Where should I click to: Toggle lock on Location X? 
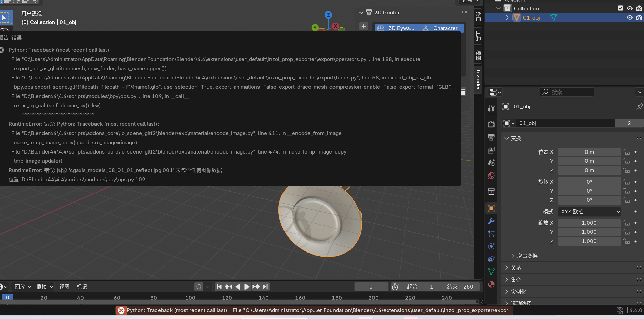(x=626, y=152)
